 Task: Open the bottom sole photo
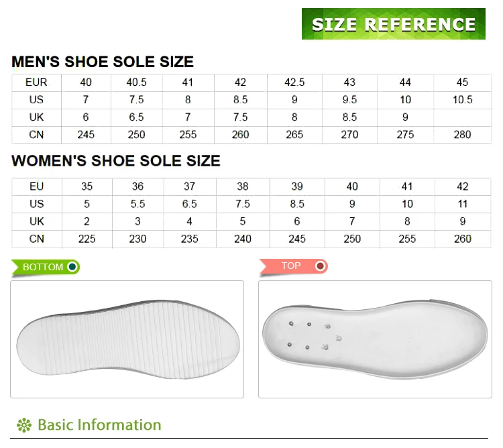(x=127, y=339)
